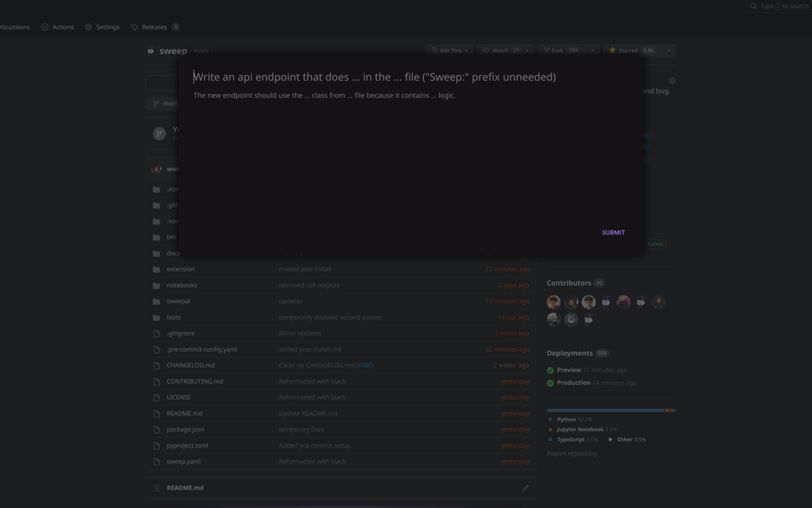Image resolution: width=812 pixels, height=508 pixels.
Task: Open the About section gear icon
Action: (x=672, y=81)
